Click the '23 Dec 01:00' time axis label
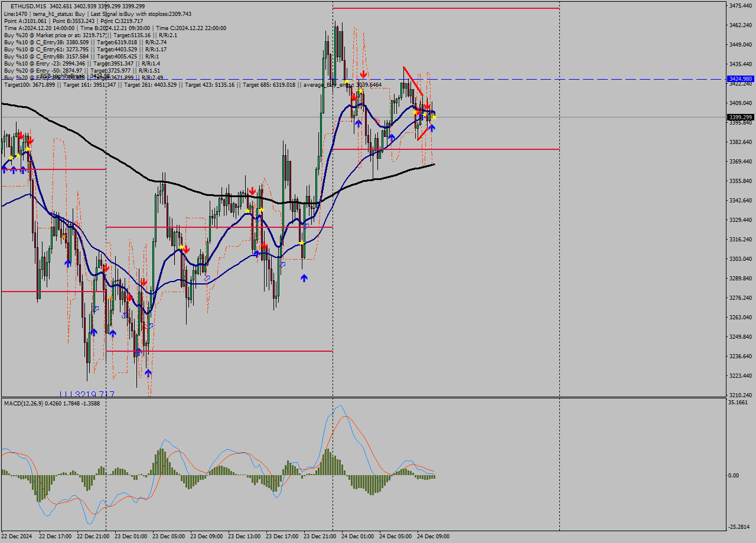 coord(131,537)
